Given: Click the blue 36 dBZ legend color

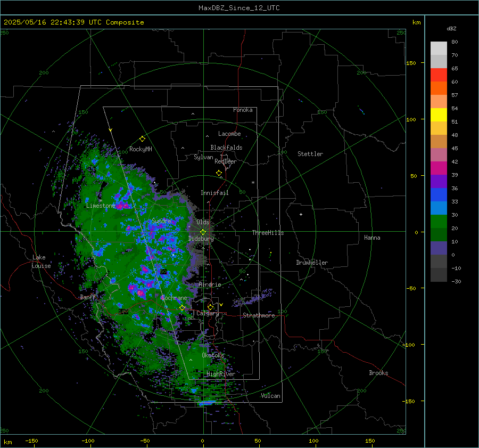Looking at the screenshot, I should pyautogui.click(x=439, y=195).
